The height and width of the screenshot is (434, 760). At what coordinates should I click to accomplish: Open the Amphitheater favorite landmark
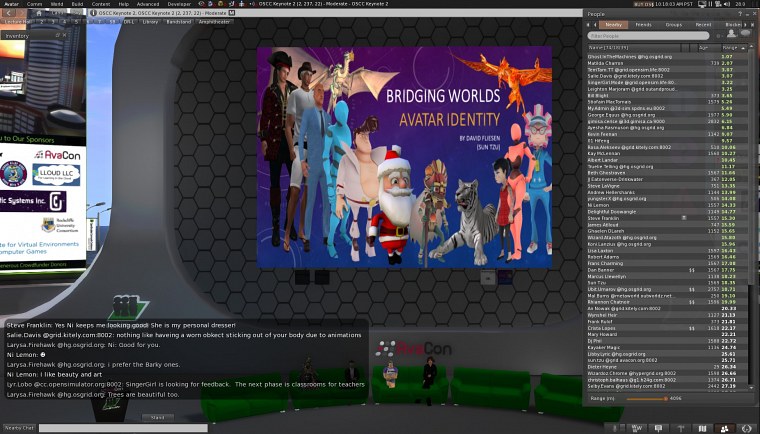[214, 20]
